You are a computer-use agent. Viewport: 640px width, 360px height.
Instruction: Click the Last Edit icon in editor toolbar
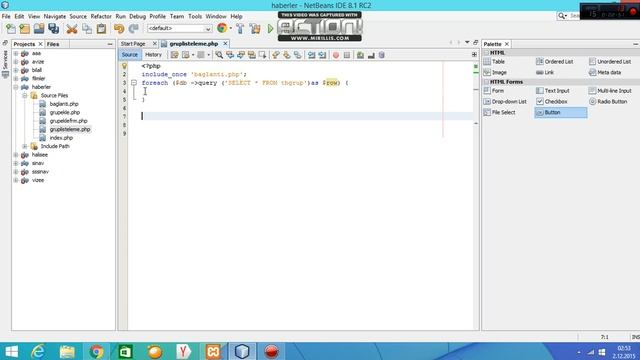coord(174,55)
